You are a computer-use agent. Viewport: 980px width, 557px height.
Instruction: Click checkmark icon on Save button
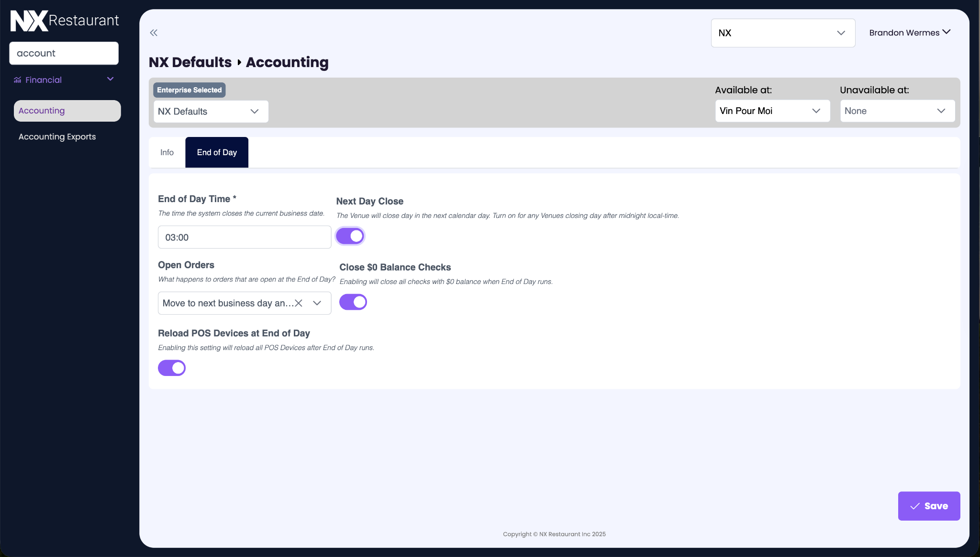coord(915,506)
